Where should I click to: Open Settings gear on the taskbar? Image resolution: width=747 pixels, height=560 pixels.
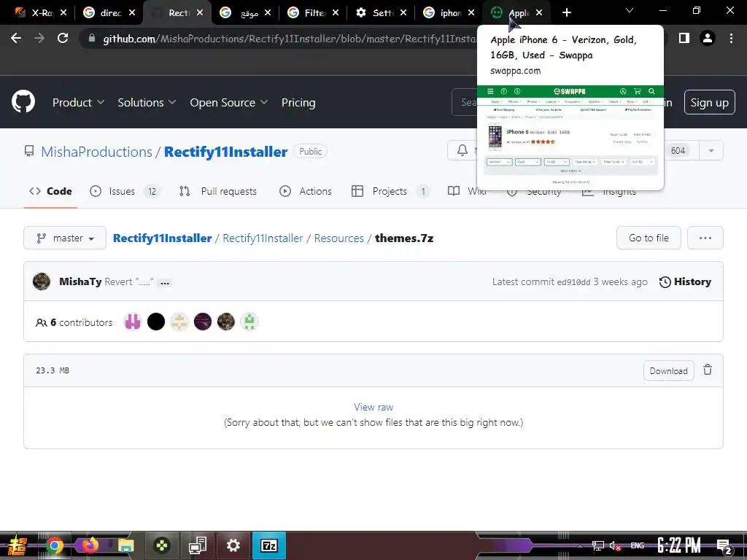[x=233, y=545]
